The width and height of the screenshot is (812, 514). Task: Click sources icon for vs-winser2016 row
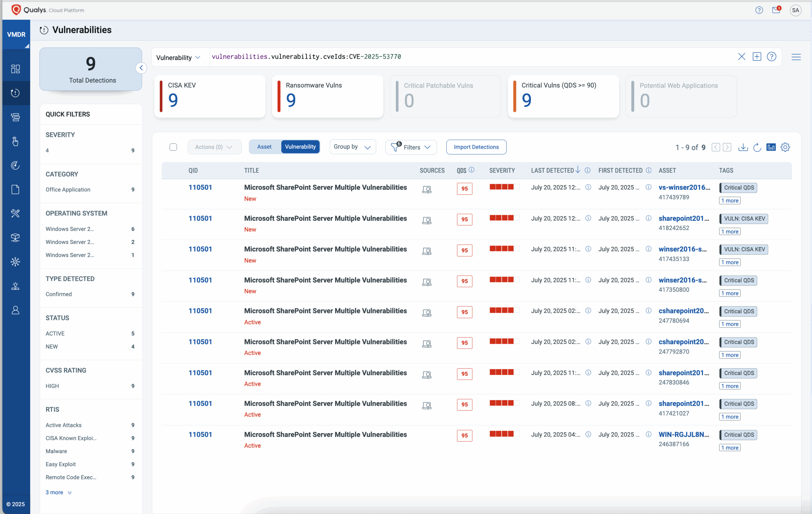[x=427, y=190]
